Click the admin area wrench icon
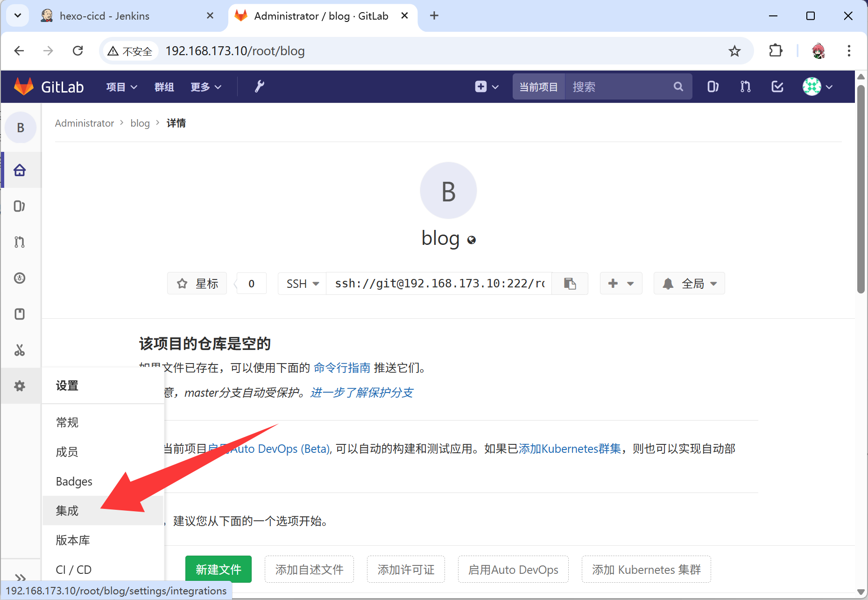 click(259, 86)
